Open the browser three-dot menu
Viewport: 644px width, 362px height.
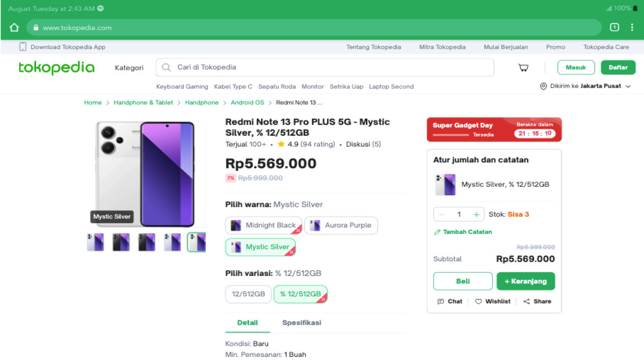(633, 27)
